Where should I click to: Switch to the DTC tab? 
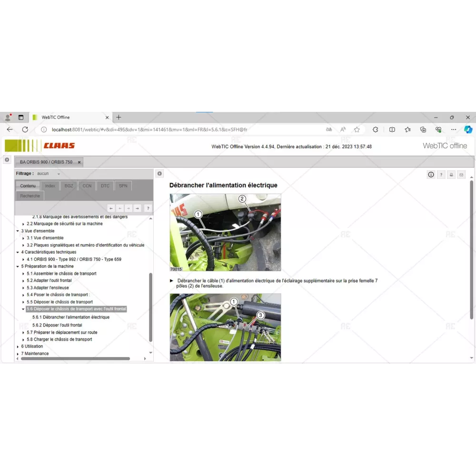point(105,186)
